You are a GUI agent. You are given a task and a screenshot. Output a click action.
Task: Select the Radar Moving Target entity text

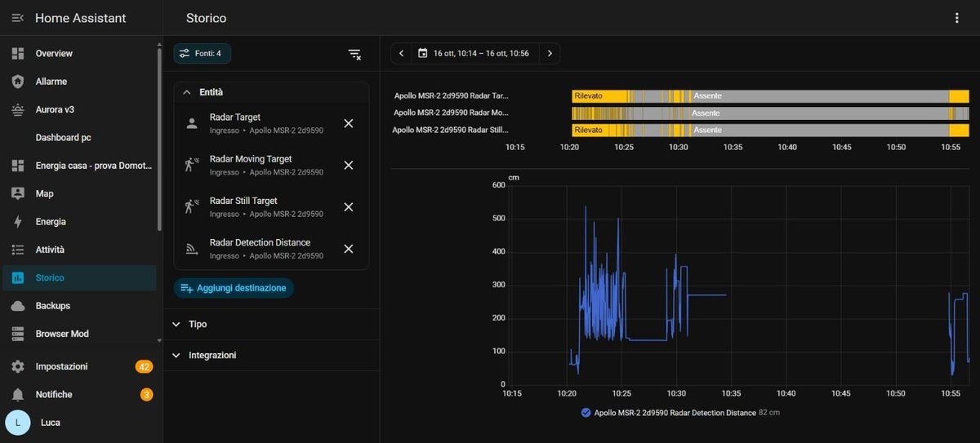tap(251, 159)
